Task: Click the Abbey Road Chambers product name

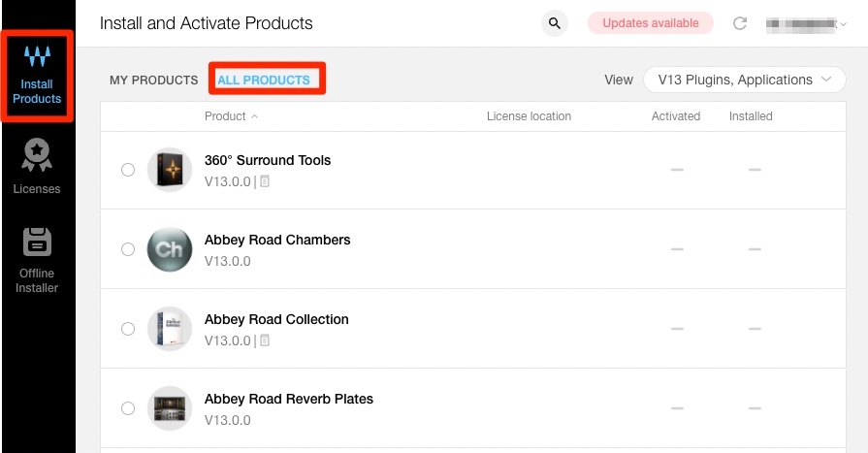Action: pos(277,240)
